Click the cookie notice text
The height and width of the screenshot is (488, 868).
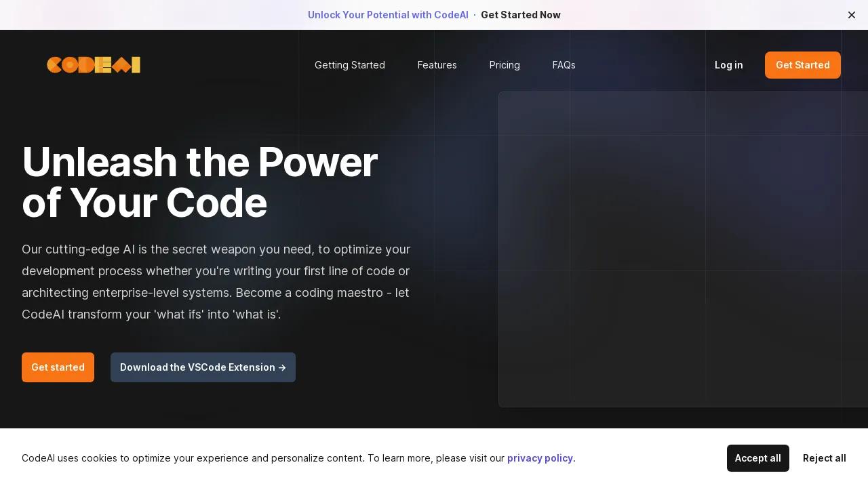coord(298,458)
